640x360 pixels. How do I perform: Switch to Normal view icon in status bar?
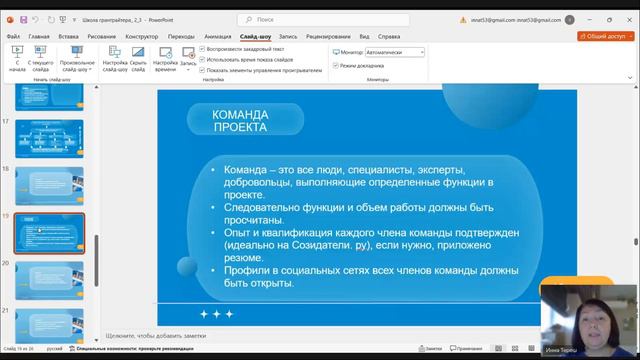pos(498,349)
